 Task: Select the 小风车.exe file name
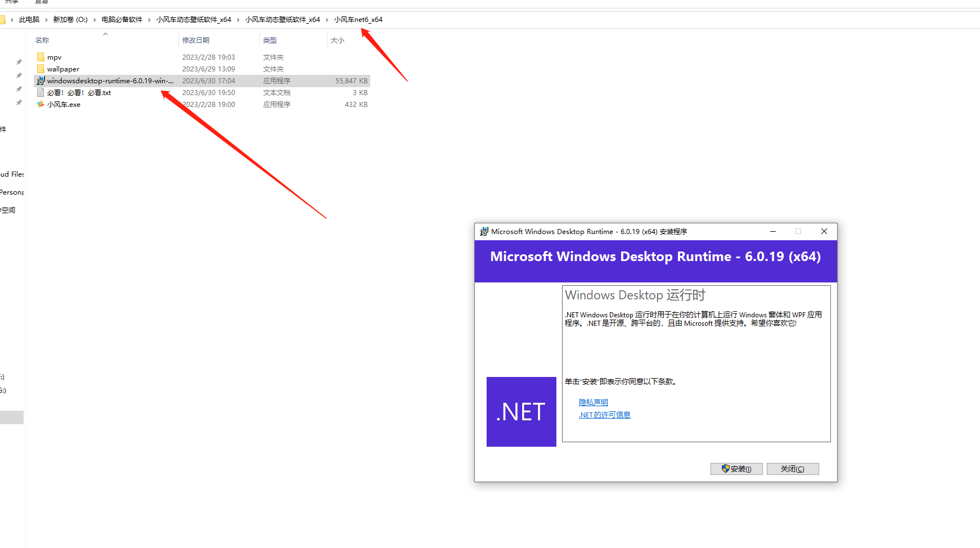[64, 105]
